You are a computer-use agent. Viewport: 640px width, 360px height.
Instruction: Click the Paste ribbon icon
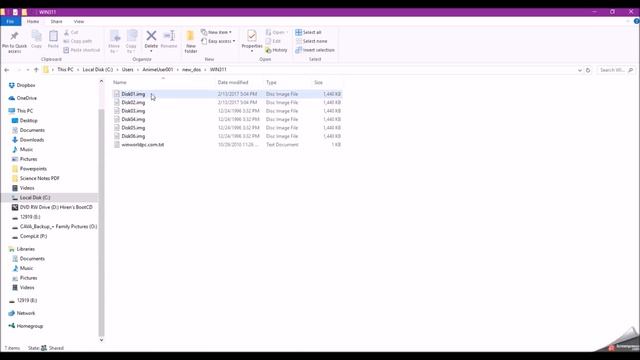click(53, 36)
